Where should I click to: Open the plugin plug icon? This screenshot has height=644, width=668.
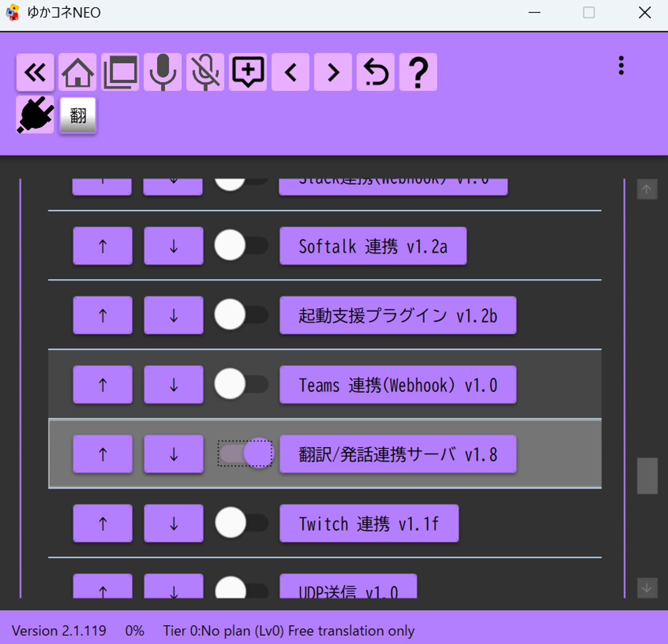pos(35,115)
